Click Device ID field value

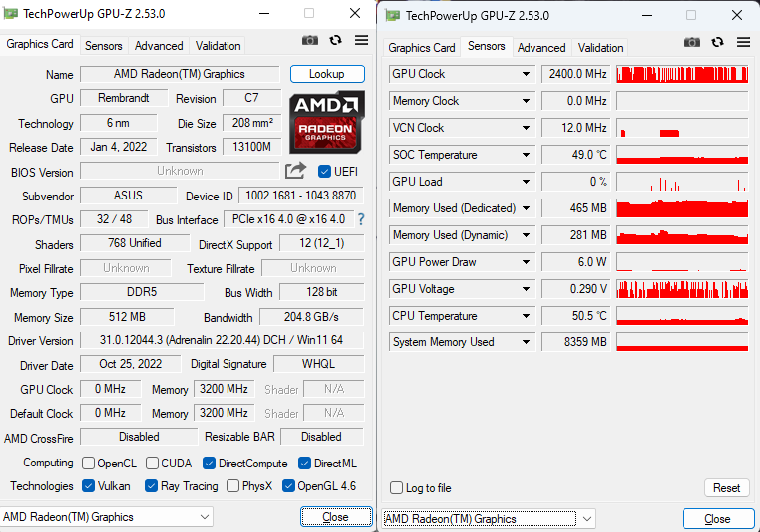pos(300,196)
